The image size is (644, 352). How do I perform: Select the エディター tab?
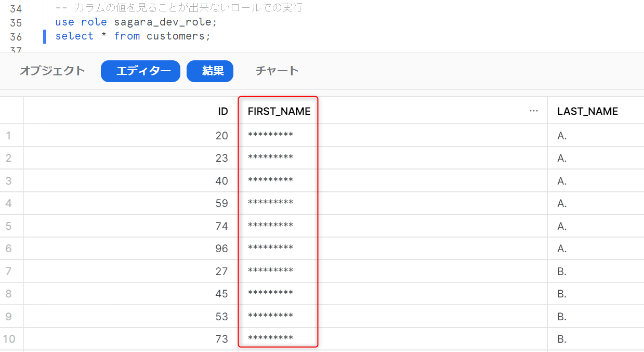(140, 71)
